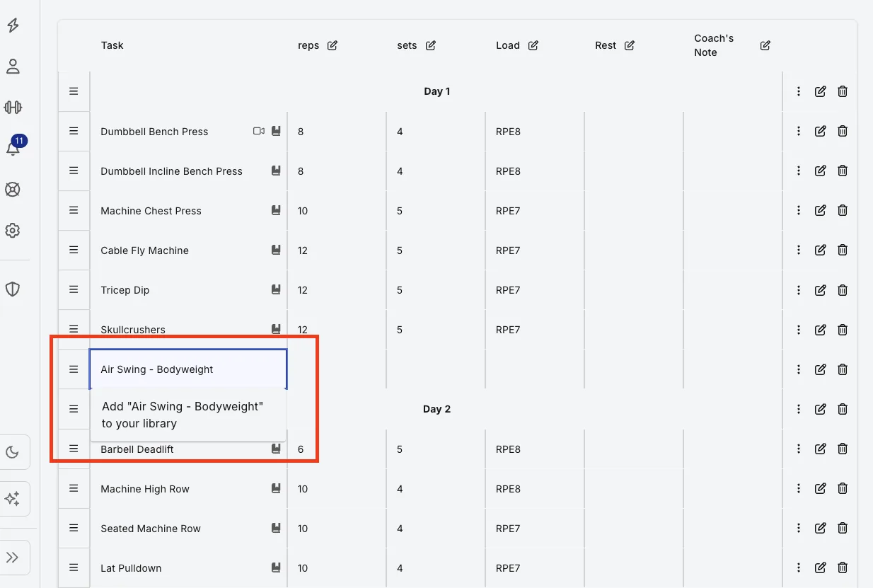The width and height of the screenshot is (873, 588).
Task: Delete the Day 1 row
Action: 843,91
